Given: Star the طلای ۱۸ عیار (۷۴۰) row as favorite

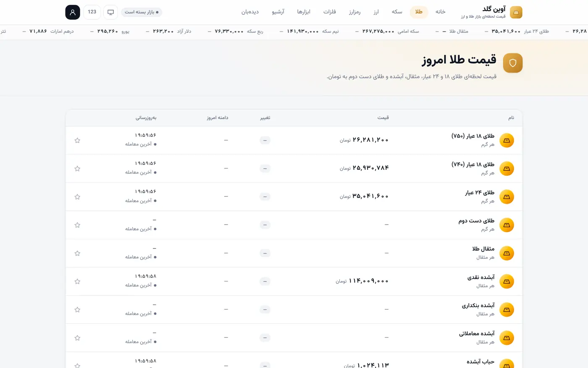Looking at the screenshot, I should 77,169.
